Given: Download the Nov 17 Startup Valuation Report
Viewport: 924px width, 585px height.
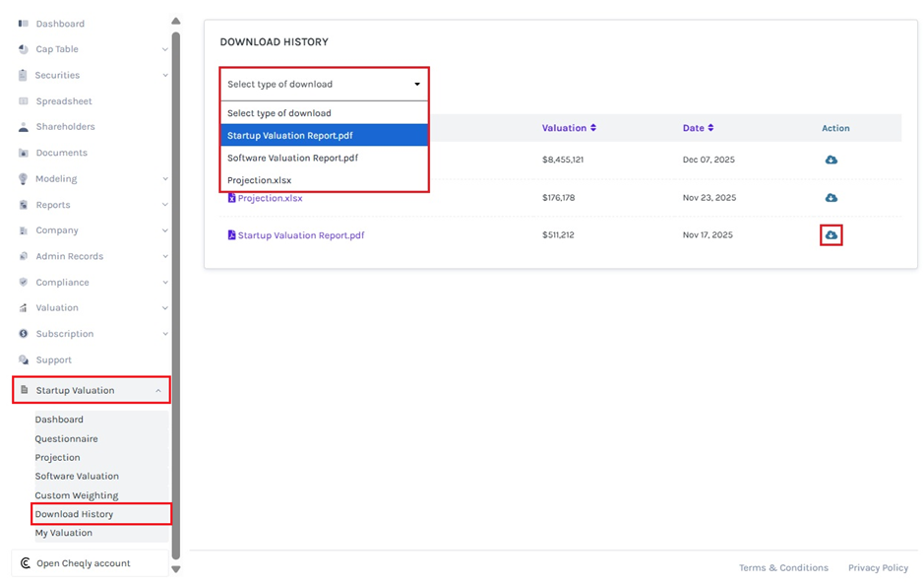Looking at the screenshot, I should [831, 235].
